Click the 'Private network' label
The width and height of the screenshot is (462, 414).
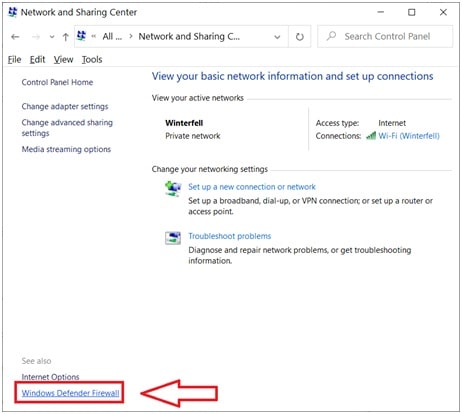193,136
